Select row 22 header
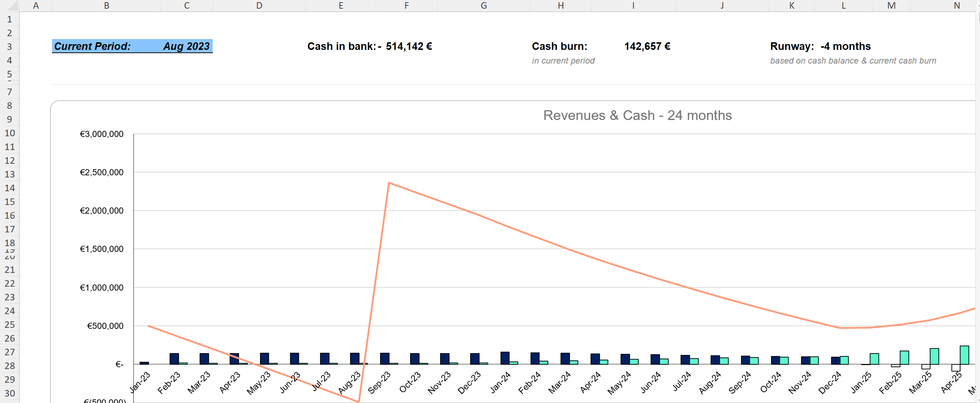Image resolution: width=980 pixels, height=403 pixels. click(9, 283)
